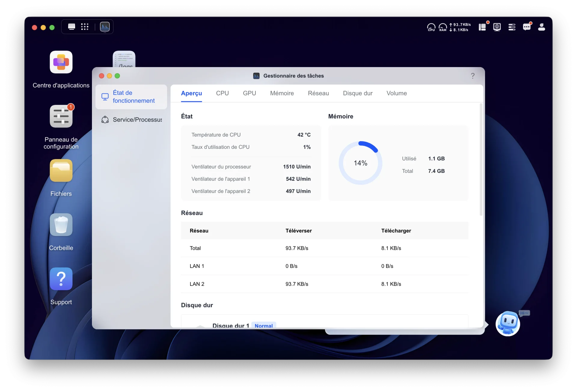
Task: Click the CPU gauge indicator in top bar
Action: tap(431, 27)
